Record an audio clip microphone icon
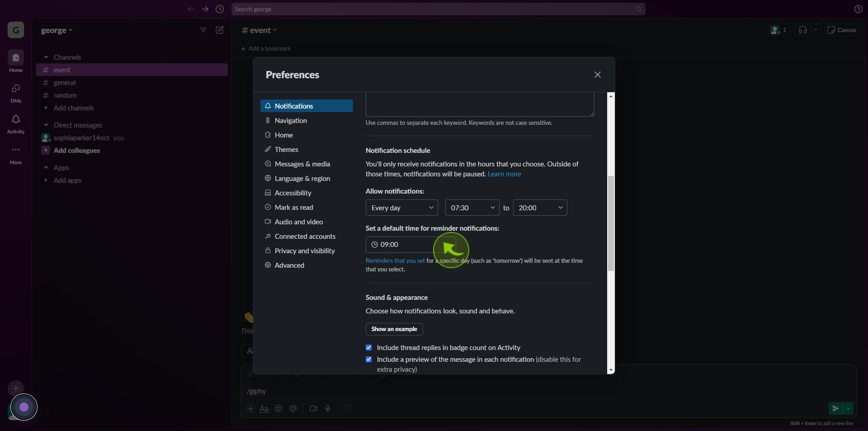The image size is (868, 431). [328, 408]
